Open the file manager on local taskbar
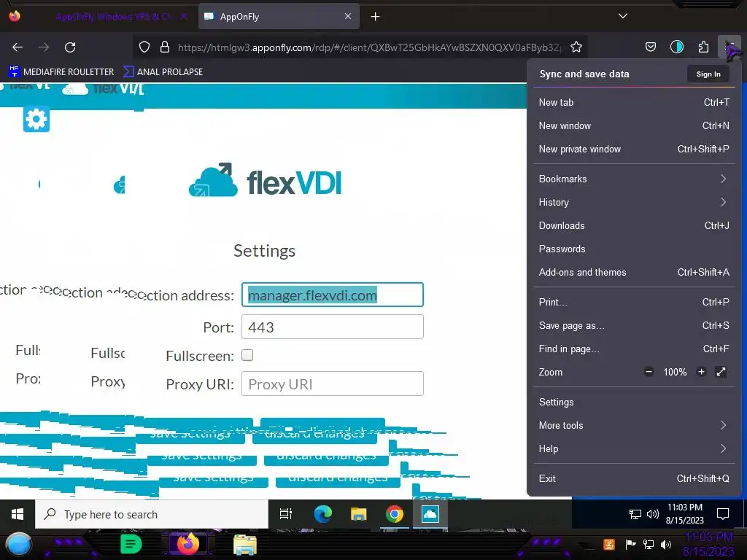Screen dimensions: 747x560 click(x=245, y=545)
